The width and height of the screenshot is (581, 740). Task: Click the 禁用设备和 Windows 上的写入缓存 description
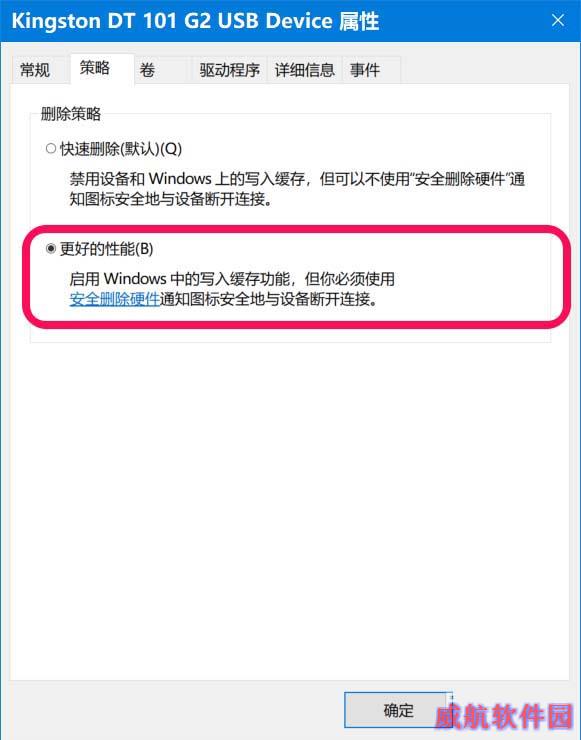pos(297,189)
